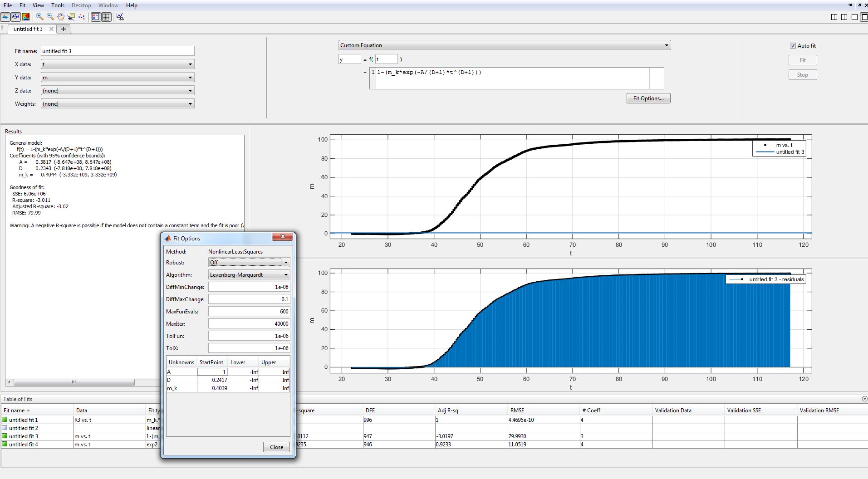Close the Fit Options dialog via Close button
This screenshot has height=479, width=868.
click(x=276, y=447)
